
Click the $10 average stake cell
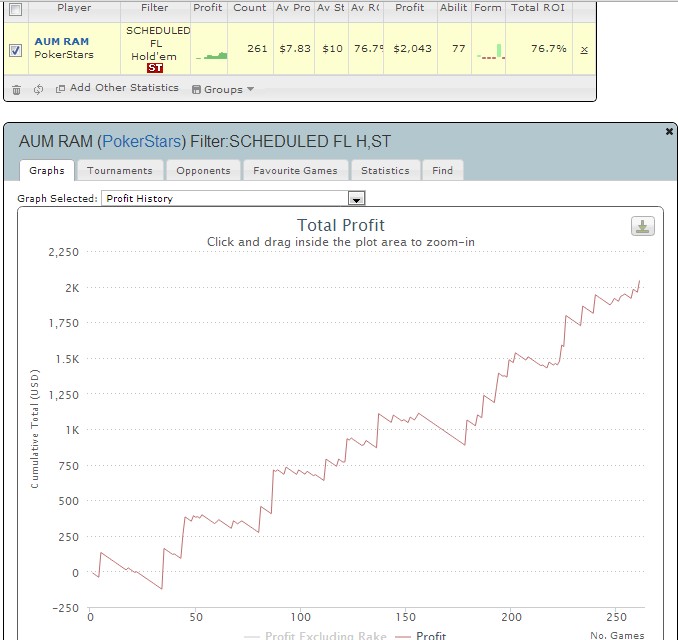(332, 49)
